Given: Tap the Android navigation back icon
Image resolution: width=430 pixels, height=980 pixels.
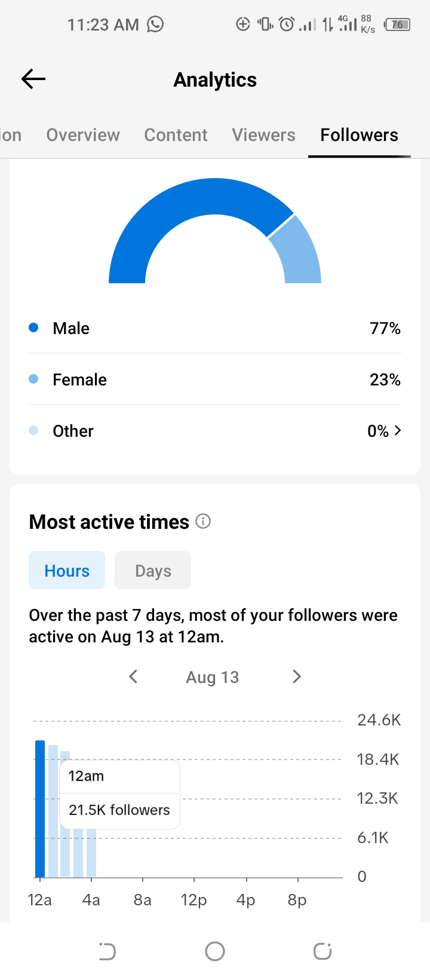Looking at the screenshot, I should 107,951.
